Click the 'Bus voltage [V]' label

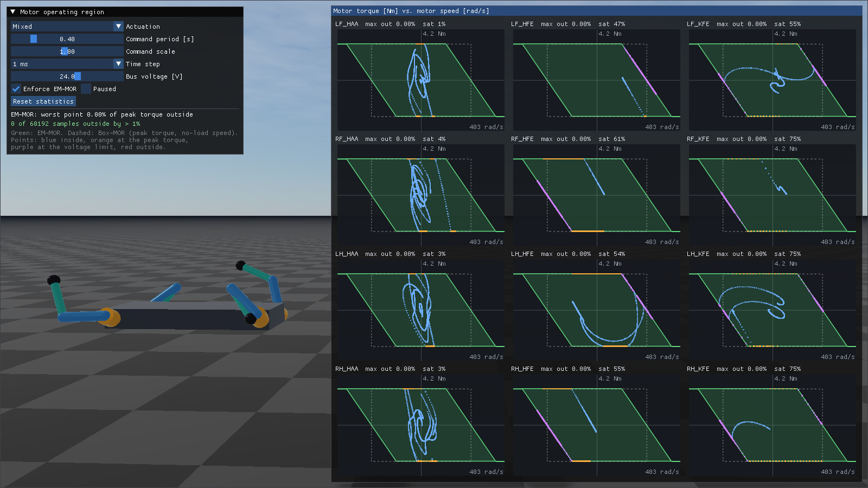[154, 76]
